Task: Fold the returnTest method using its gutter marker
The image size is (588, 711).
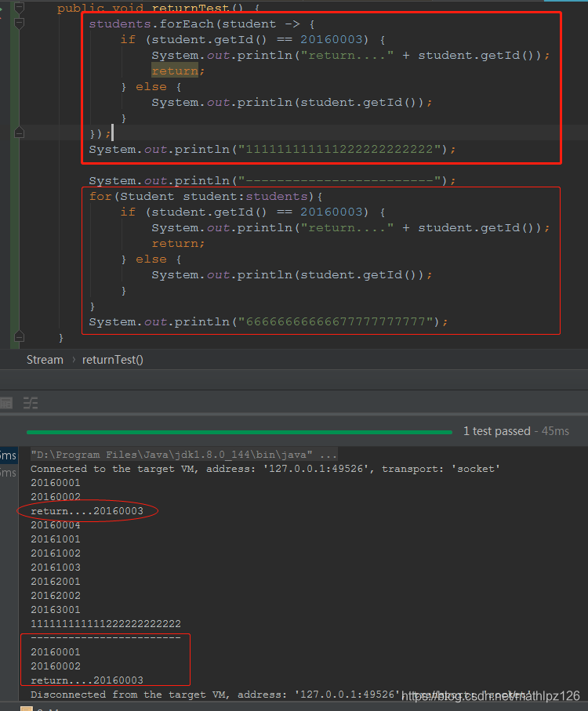Action: [18, 7]
